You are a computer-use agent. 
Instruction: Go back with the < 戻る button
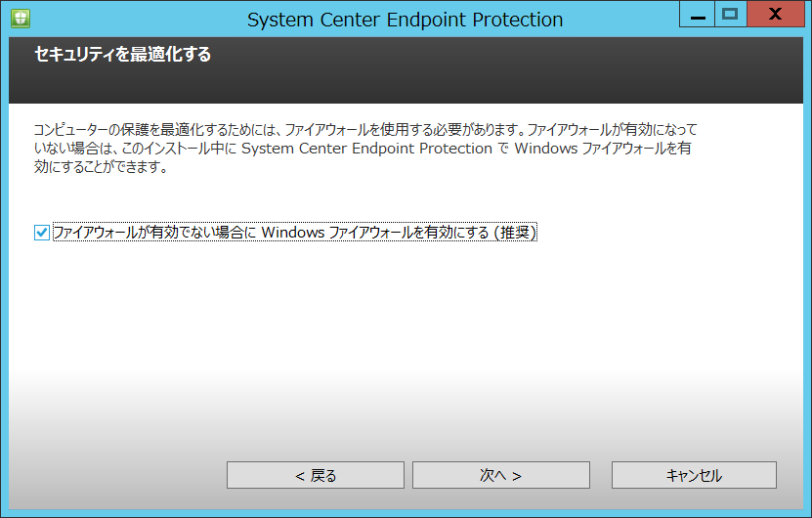pos(316,475)
